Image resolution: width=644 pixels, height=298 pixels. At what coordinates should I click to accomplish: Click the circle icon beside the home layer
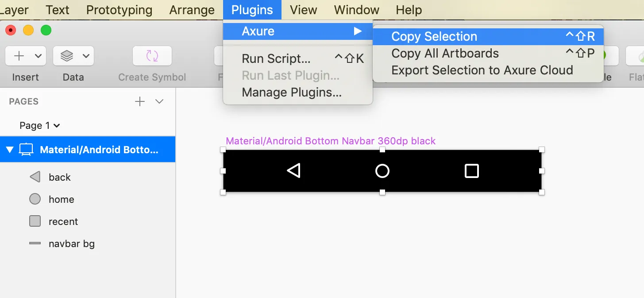click(35, 199)
